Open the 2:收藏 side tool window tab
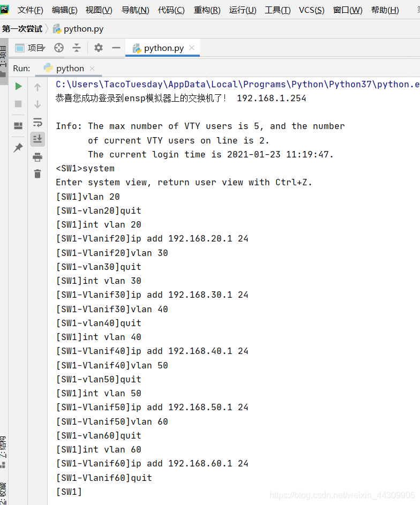The width and height of the screenshot is (420, 505). pos(4,493)
